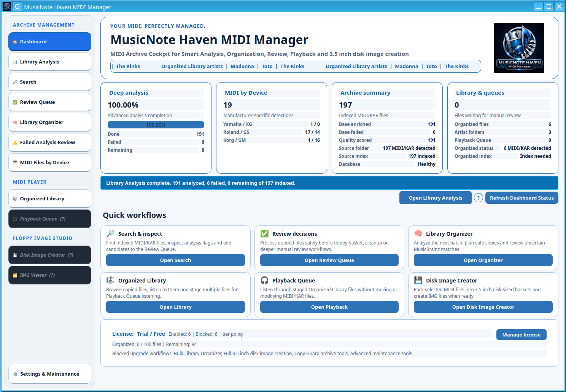
Task: Click the 'Advanced analysis completion' text
Action: click(x=140, y=116)
